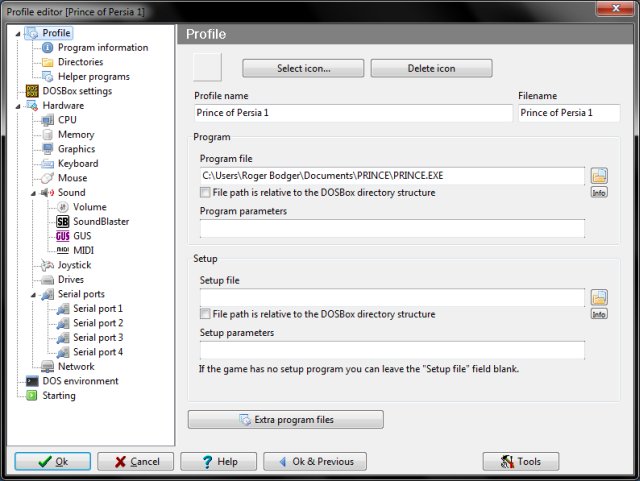Click the Memory chip icon
Viewport: 640px width, 481px height.
(47, 134)
